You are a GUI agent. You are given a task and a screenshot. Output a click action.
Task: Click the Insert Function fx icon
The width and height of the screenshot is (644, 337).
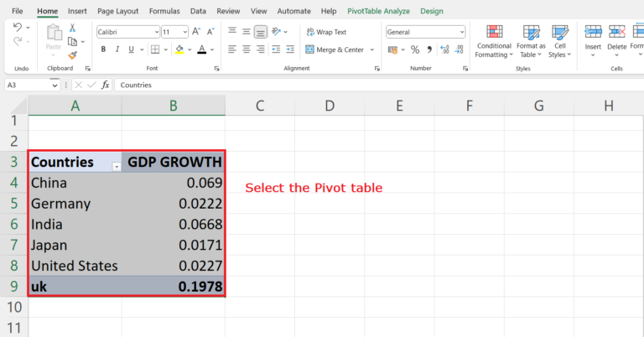[106, 85]
